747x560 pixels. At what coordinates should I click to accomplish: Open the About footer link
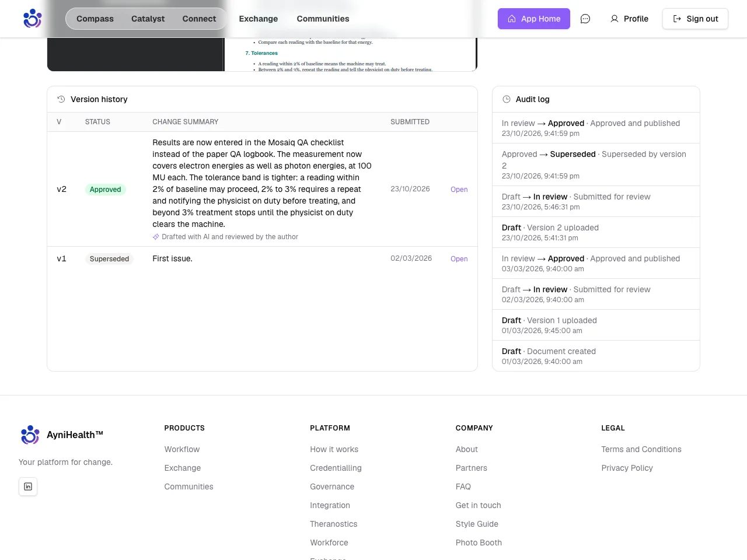coord(467,449)
